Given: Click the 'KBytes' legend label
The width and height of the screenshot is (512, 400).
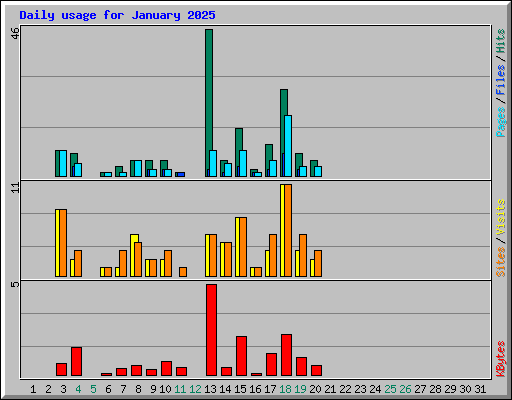Looking at the screenshot, I should tap(500, 359).
